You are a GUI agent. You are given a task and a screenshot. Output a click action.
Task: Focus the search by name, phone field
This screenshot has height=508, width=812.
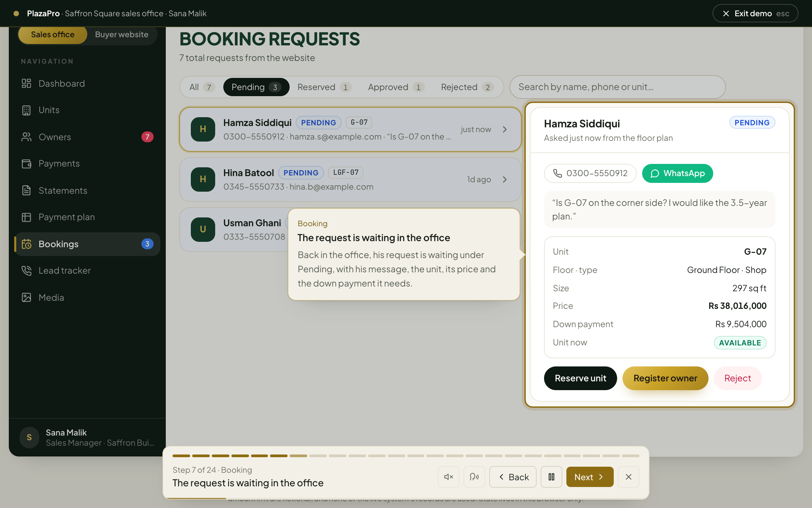617,87
